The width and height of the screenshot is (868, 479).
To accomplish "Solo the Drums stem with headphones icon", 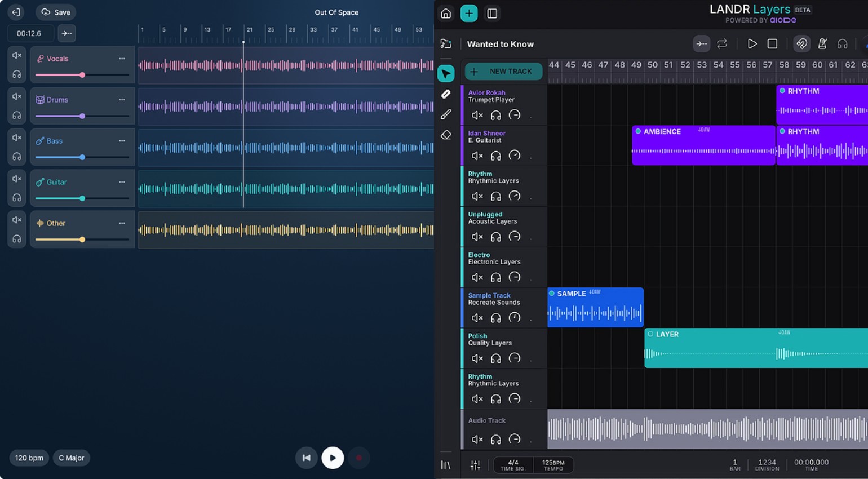I will pyautogui.click(x=17, y=116).
